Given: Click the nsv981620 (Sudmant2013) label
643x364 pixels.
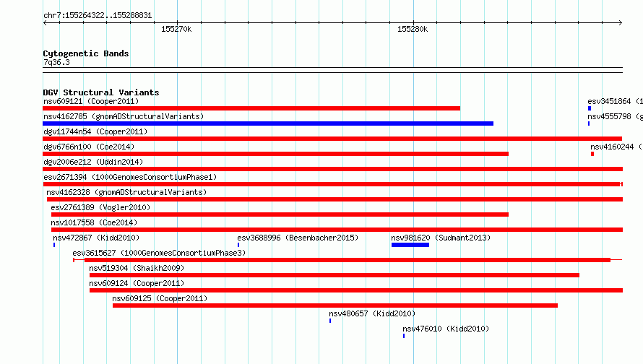Looking at the screenshot, I should (441, 238).
